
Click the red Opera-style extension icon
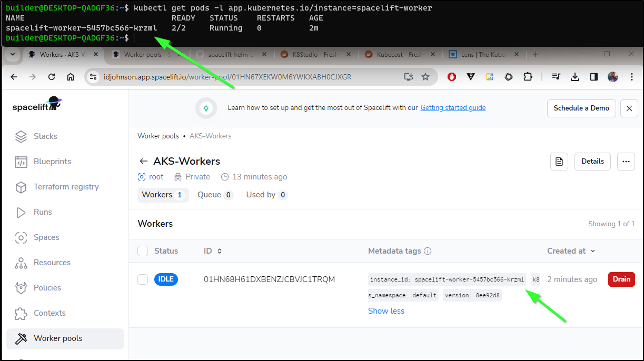[x=452, y=77]
